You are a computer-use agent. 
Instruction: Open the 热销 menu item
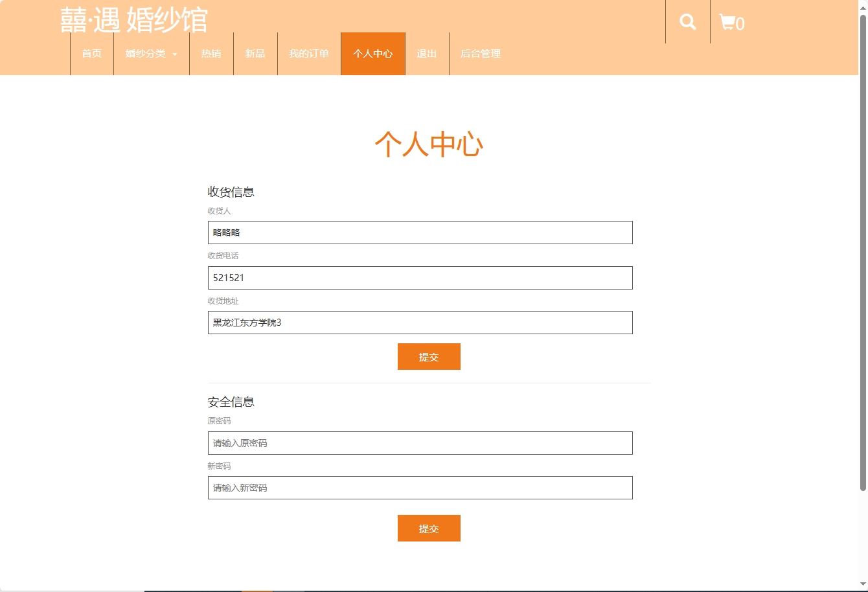point(211,54)
